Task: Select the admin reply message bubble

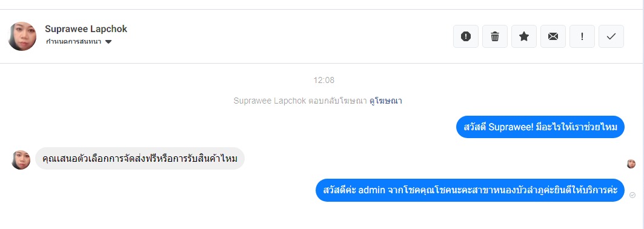Action: point(470,190)
